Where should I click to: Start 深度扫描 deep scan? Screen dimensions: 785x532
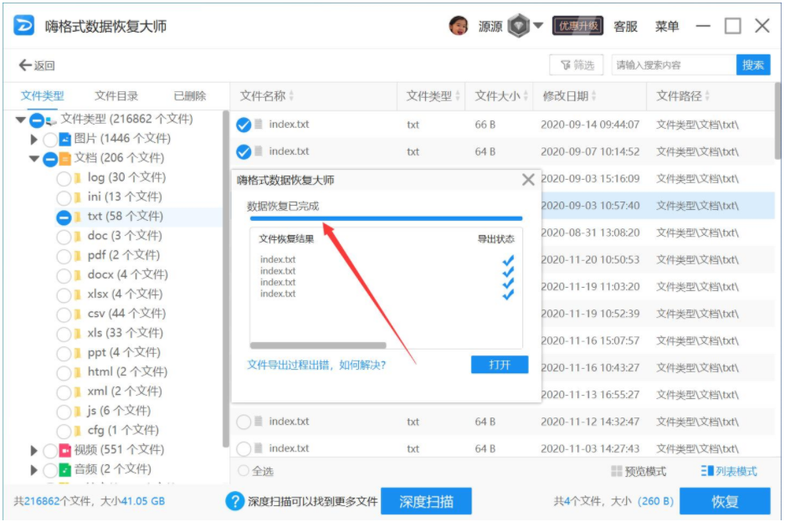click(x=426, y=502)
